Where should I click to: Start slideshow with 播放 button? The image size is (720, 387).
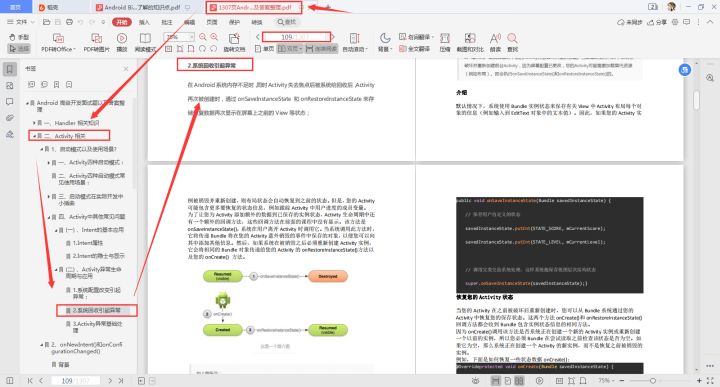pos(122,42)
